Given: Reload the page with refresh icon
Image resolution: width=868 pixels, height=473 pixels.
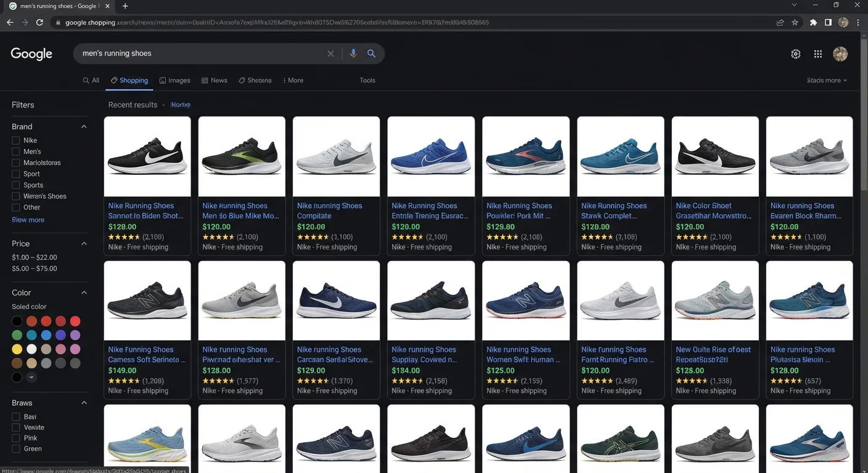Looking at the screenshot, I should click(39, 22).
